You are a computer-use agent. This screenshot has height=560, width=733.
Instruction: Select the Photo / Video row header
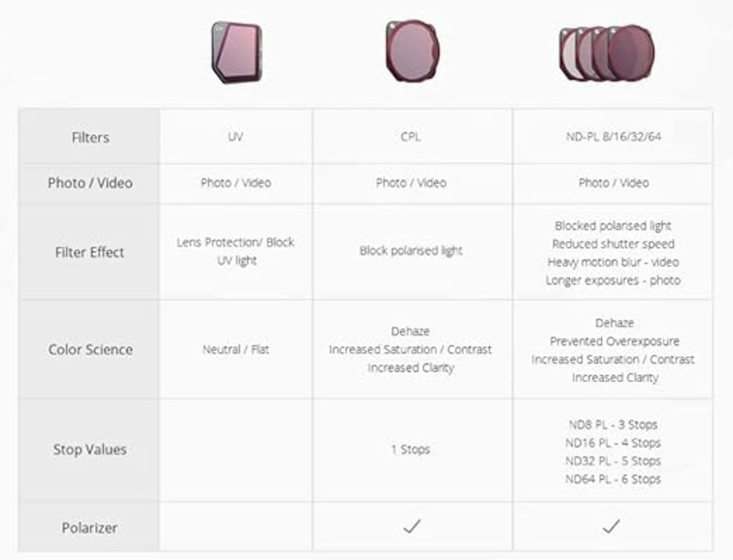(89, 183)
